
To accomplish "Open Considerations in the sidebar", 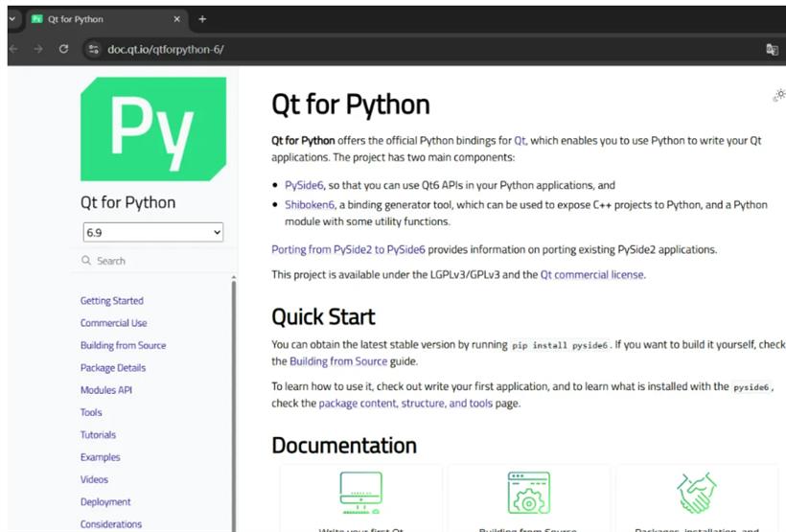I will [111, 524].
